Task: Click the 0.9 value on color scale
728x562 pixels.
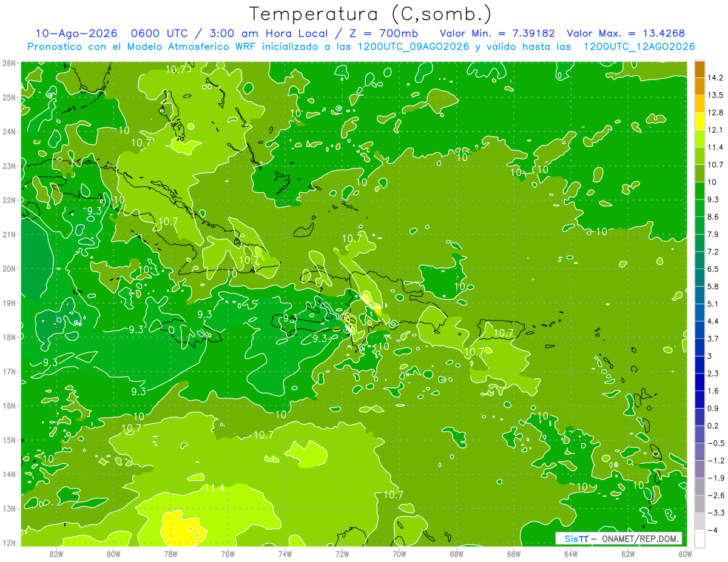Action: (x=714, y=408)
